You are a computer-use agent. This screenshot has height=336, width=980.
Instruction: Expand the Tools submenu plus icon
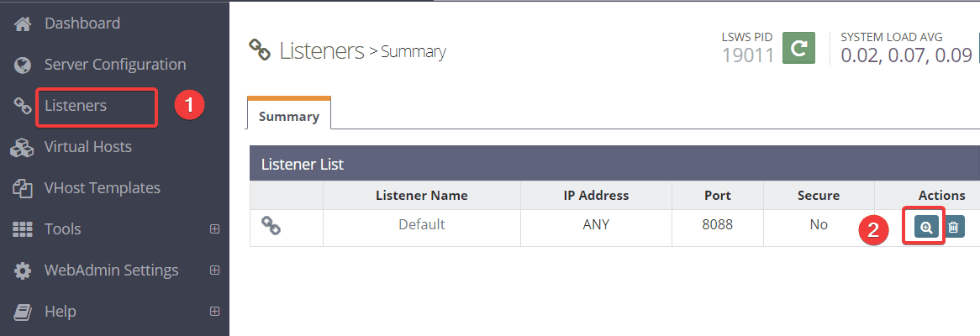pos(214,229)
